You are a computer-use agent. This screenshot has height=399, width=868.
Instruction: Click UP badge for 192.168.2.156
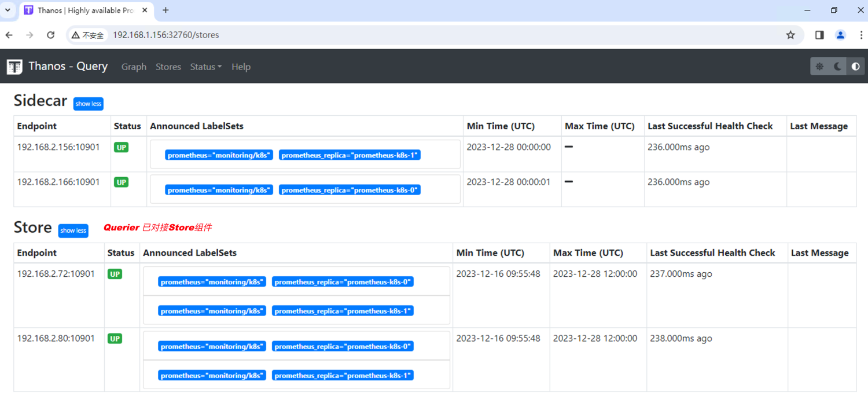[x=121, y=147]
